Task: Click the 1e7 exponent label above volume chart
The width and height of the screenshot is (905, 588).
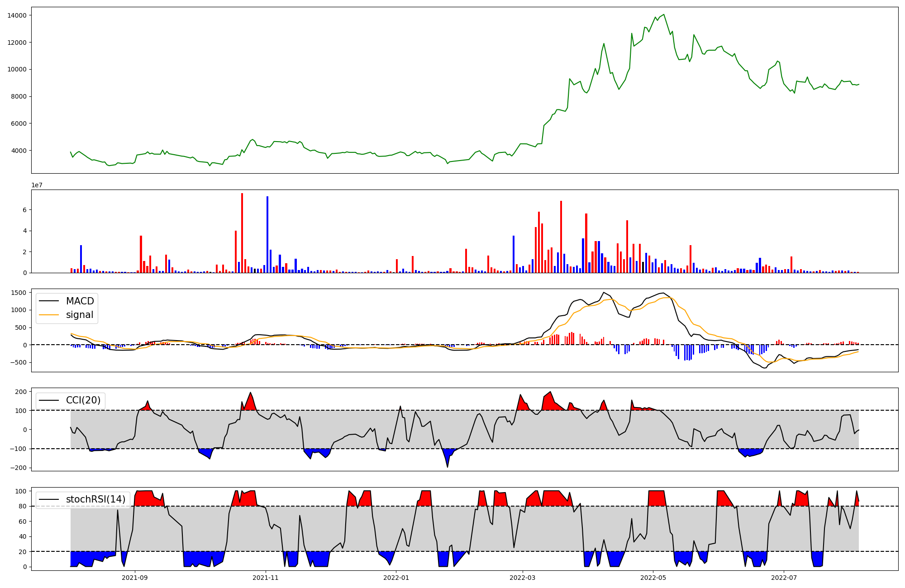Action: coord(37,185)
